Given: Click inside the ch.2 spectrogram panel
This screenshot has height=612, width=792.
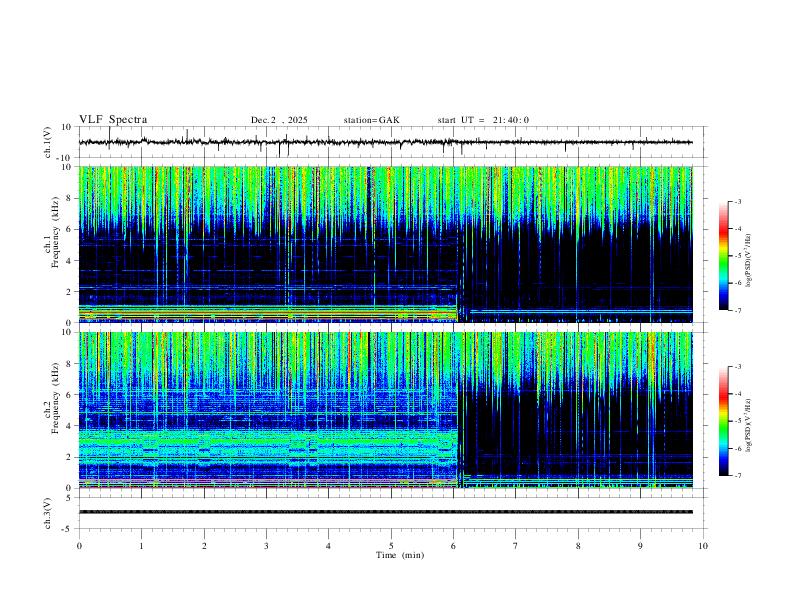Looking at the screenshot, I should tap(385, 410).
